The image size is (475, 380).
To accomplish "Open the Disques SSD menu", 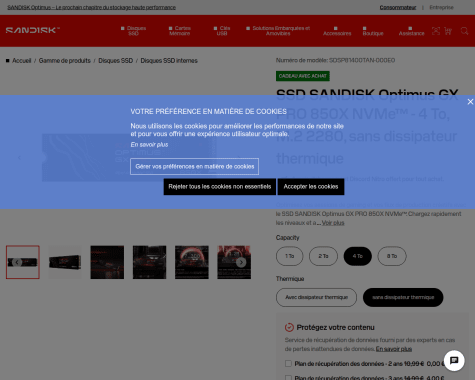I will coord(134,31).
